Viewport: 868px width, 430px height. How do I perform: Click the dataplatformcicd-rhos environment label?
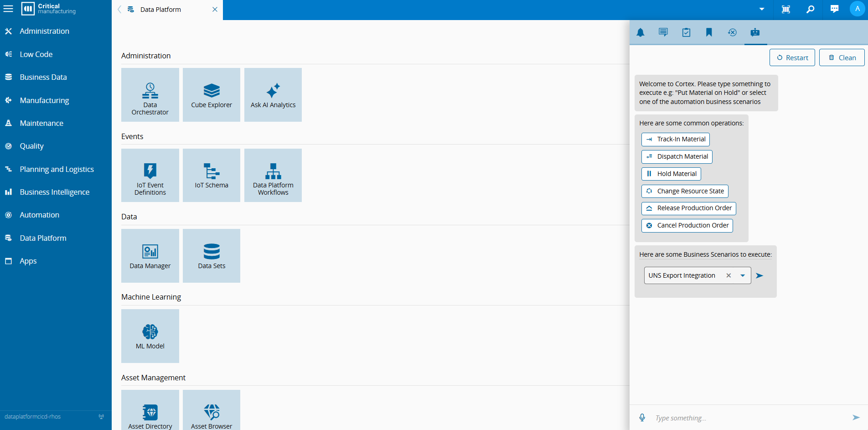coord(33,417)
